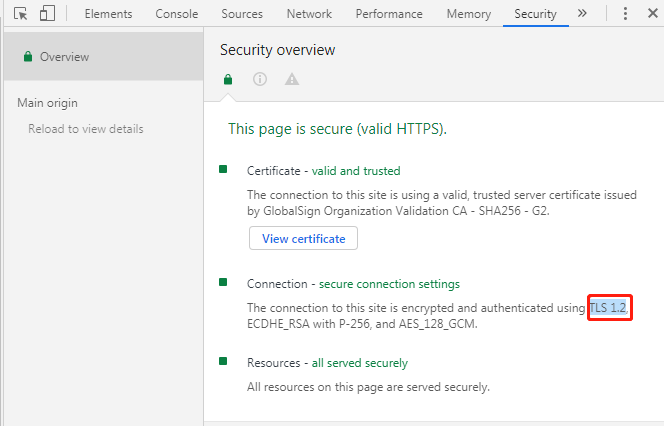The height and width of the screenshot is (426, 664).
Task: Open the Sources tab
Action: pos(242,14)
